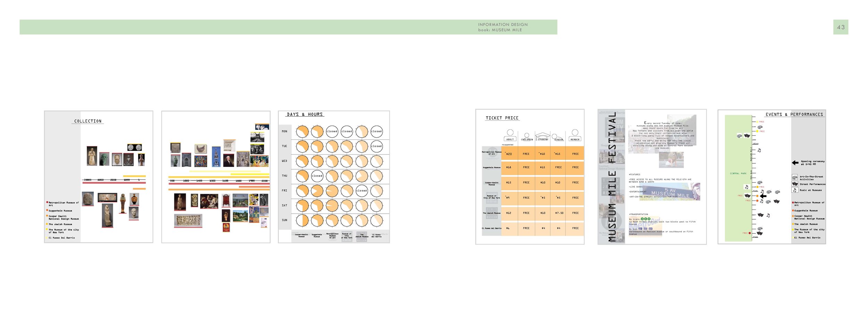Screen dimensions: 868x334
Task: Click Saturday hours clock for El Museo del Barrio
Action: (x=376, y=206)
